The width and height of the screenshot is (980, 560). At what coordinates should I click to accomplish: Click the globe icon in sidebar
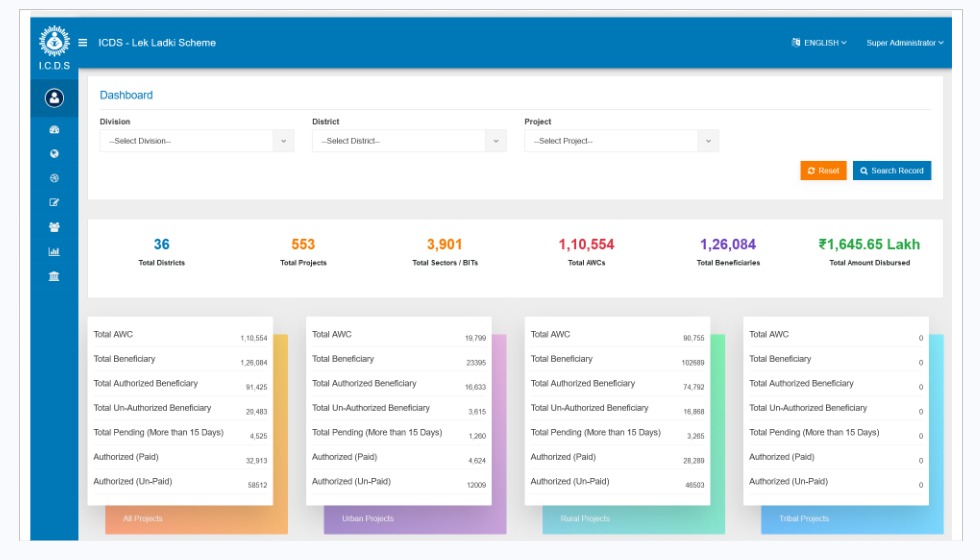point(54,154)
